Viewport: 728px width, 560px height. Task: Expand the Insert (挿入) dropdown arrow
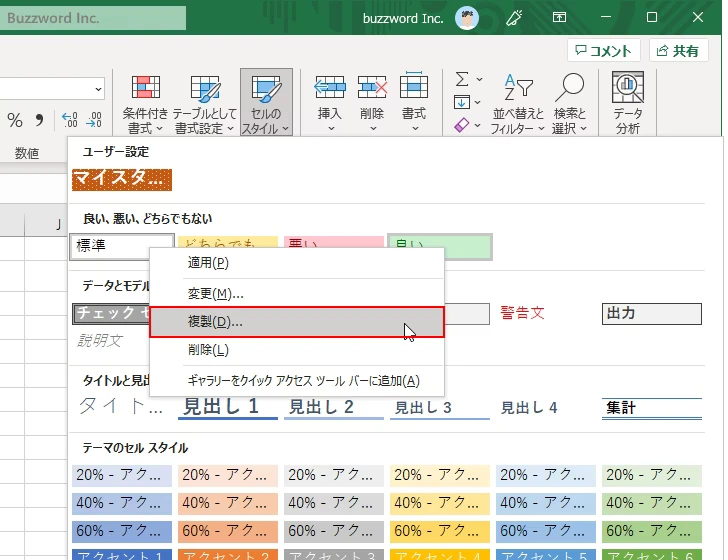click(331, 128)
